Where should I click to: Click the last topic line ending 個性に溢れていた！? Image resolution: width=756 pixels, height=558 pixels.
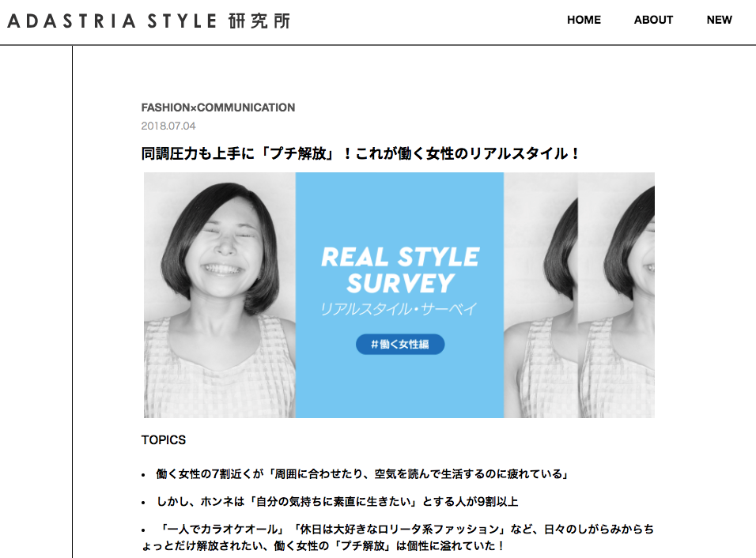(323, 545)
